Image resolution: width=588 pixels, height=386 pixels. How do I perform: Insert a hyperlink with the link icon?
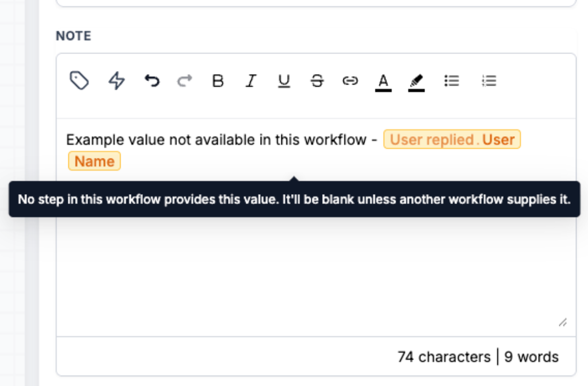[x=350, y=80]
